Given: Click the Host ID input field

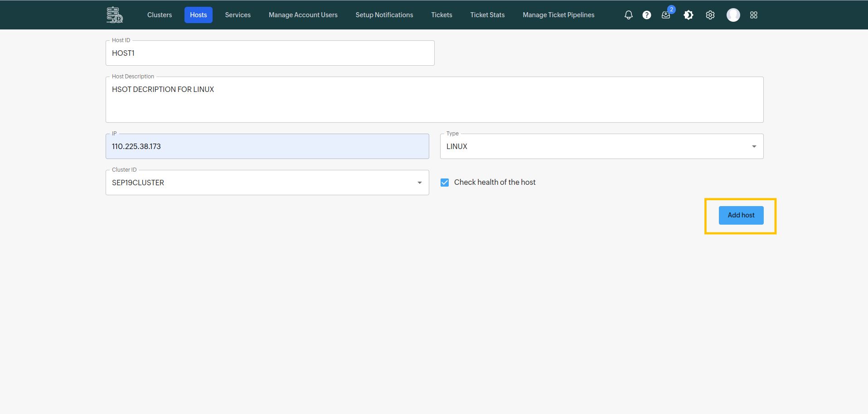Looking at the screenshot, I should click(270, 53).
